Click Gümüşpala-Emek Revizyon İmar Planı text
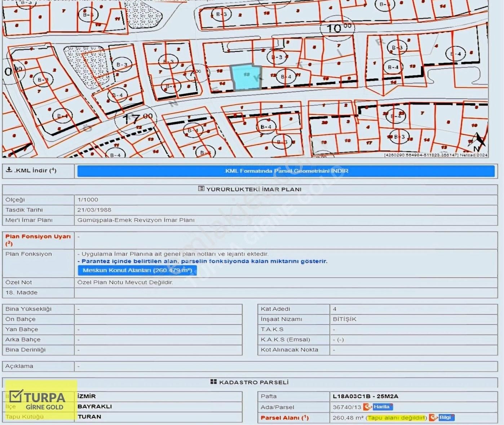504x425 pixels. point(136,220)
